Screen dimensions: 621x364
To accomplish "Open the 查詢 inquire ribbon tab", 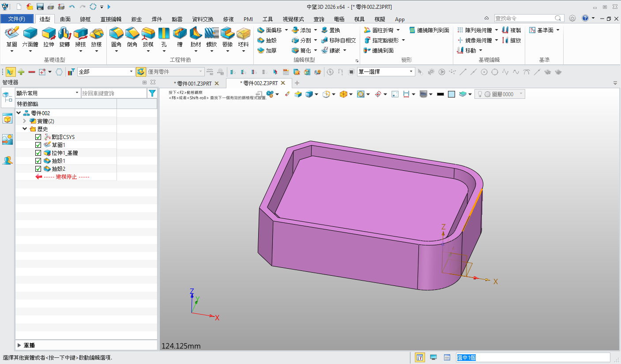I will click(x=319, y=19).
